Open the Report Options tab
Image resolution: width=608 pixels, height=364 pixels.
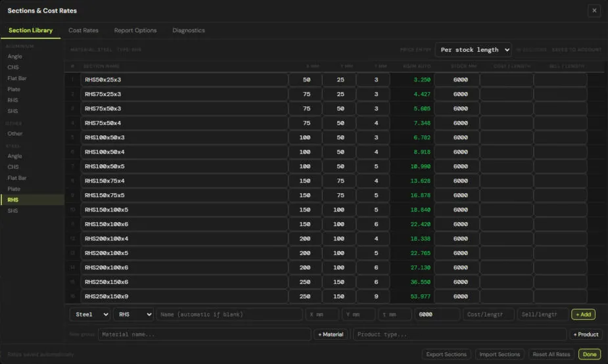point(135,30)
